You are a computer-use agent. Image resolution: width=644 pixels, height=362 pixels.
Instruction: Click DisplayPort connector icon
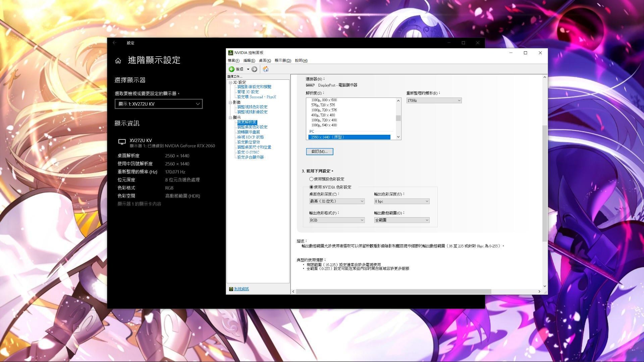click(x=310, y=85)
